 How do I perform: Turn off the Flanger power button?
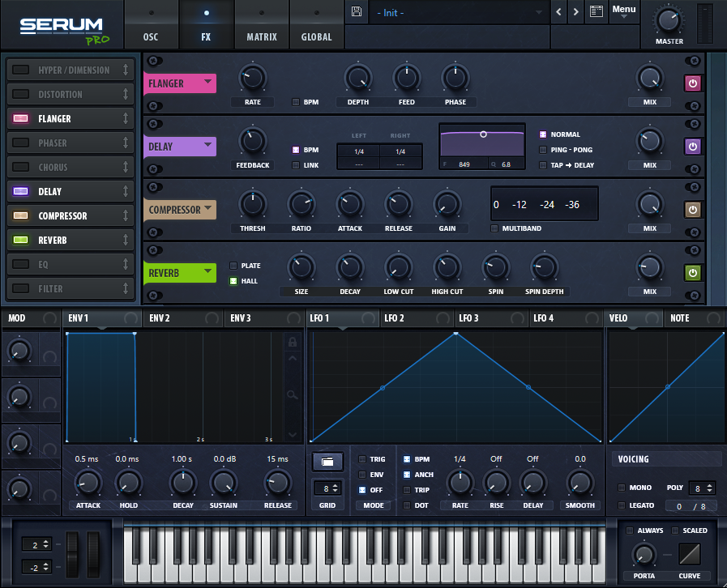coord(693,83)
